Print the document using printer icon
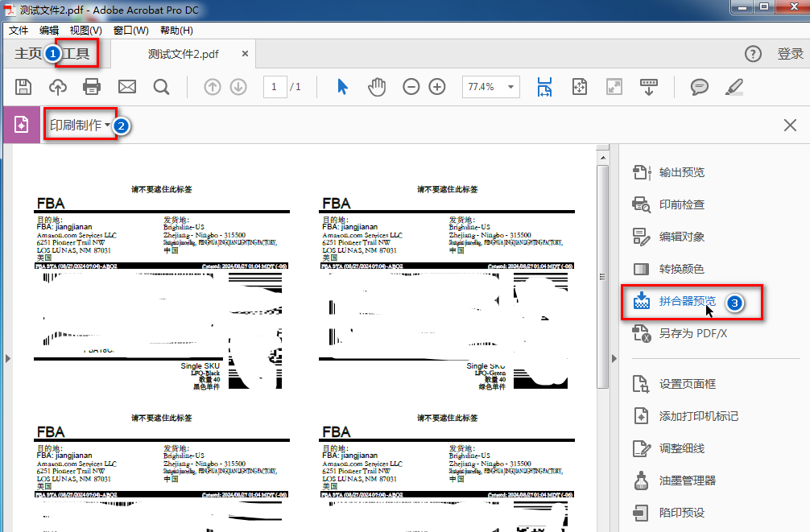Image resolution: width=810 pixels, height=532 pixels. 92,87
